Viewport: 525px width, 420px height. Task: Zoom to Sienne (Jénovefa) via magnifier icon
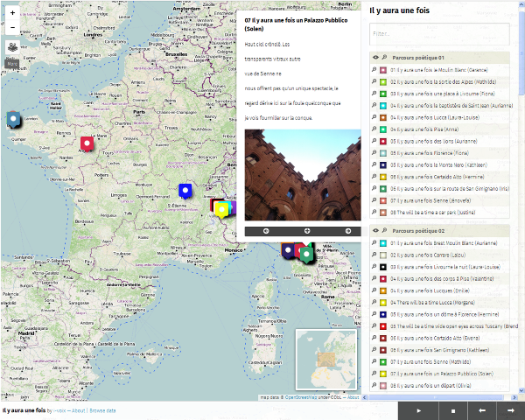point(374,200)
